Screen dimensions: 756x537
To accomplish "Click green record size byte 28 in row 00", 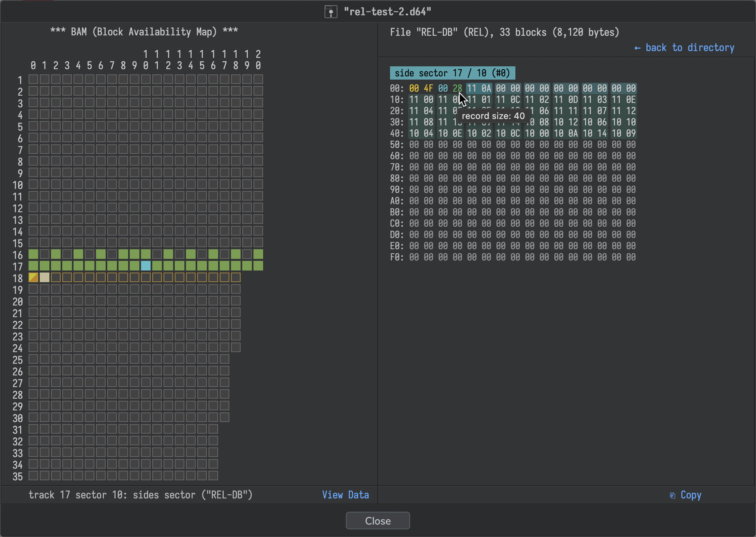I will (458, 88).
